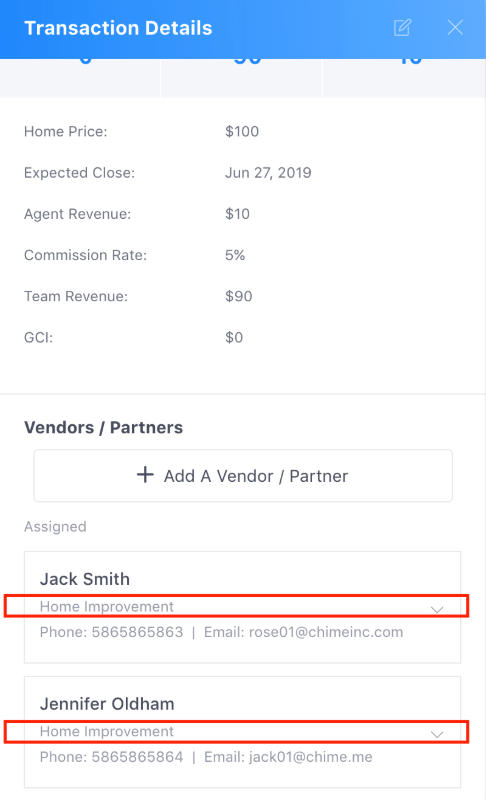Close the Transaction Details panel
The width and height of the screenshot is (486, 800).
coord(455,28)
